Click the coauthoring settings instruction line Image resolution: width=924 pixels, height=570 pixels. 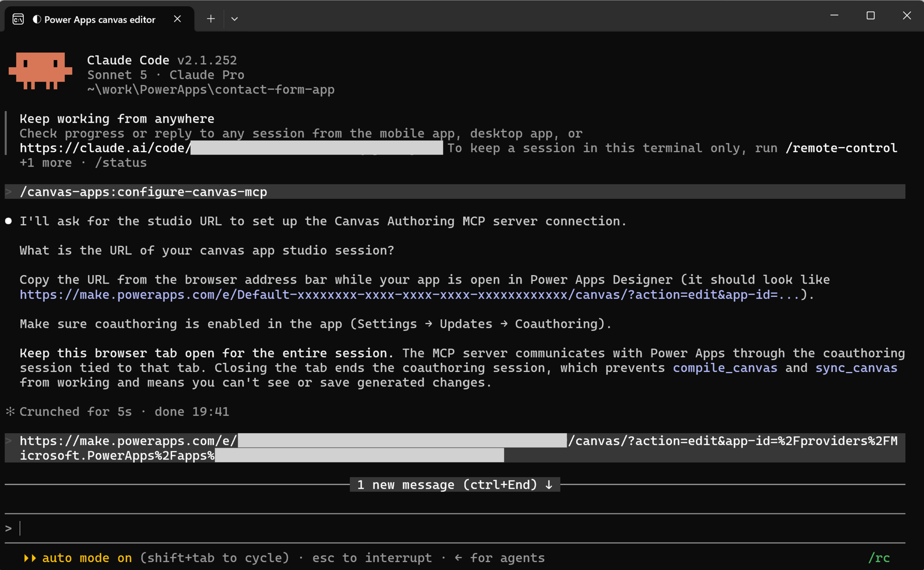tap(316, 324)
